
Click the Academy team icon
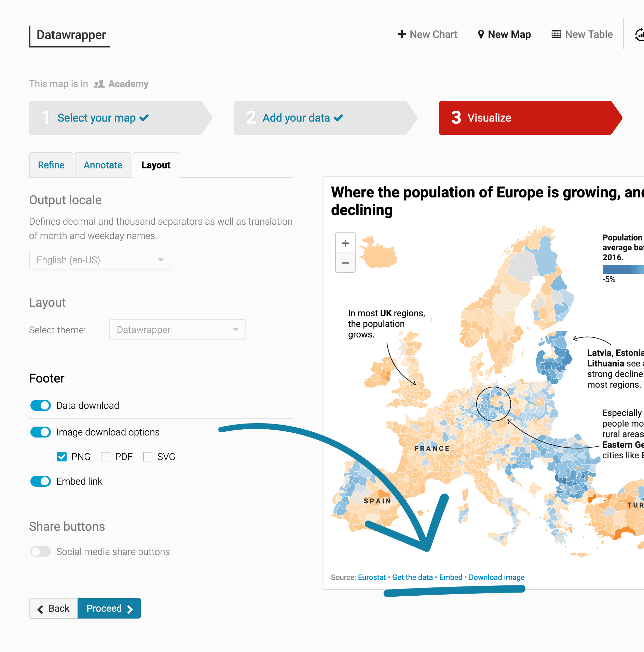[x=99, y=84]
